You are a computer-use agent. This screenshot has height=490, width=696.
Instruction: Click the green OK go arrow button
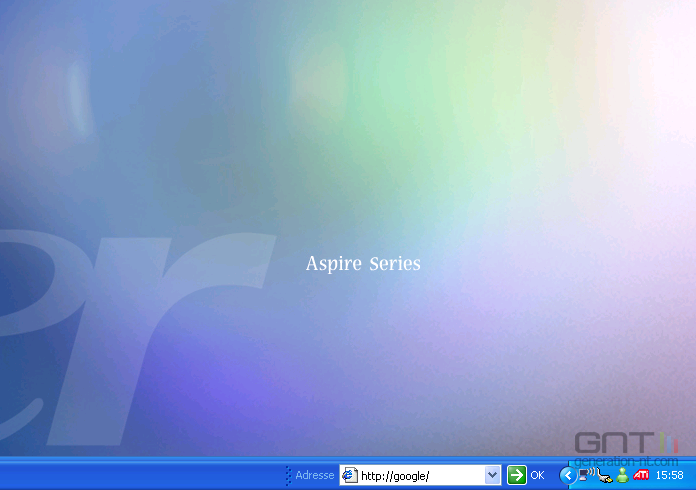click(x=517, y=475)
